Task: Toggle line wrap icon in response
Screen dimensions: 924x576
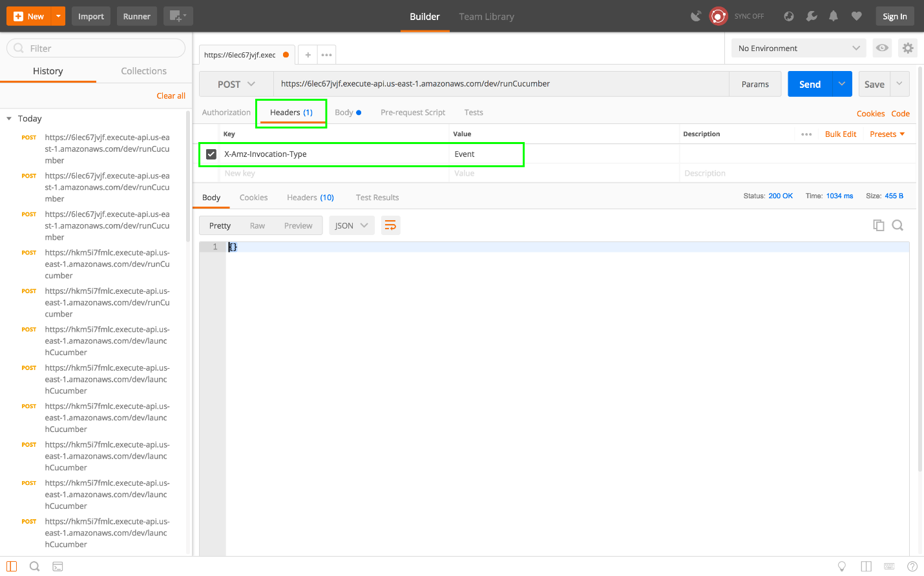Action: coord(390,225)
